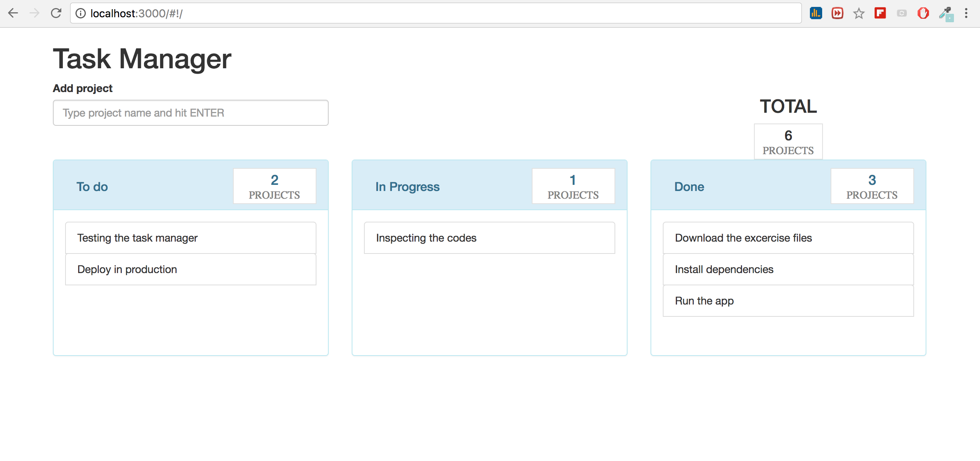Select the Deploy in production card

(190, 269)
